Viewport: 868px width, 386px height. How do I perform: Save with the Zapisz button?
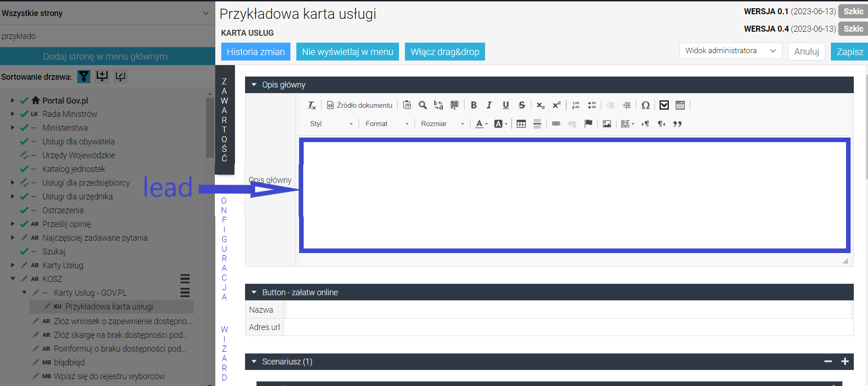coord(850,52)
